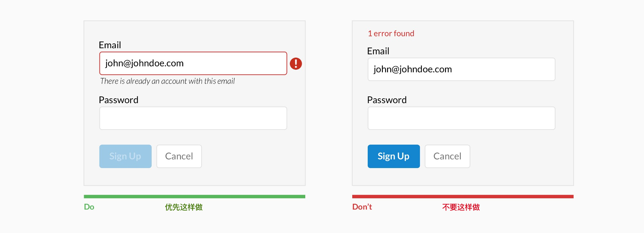Click the Email label in left form
Image resolution: width=644 pixels, height=233 pixels.
[x=110, y=45]
